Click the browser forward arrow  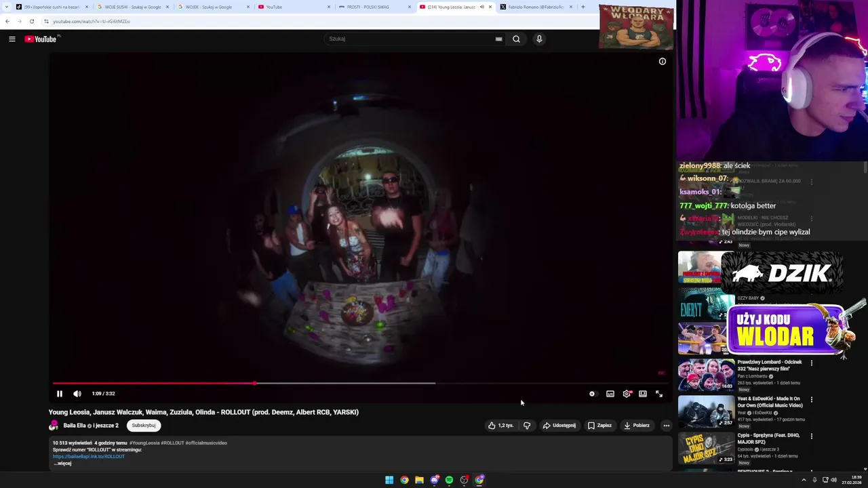19,21
